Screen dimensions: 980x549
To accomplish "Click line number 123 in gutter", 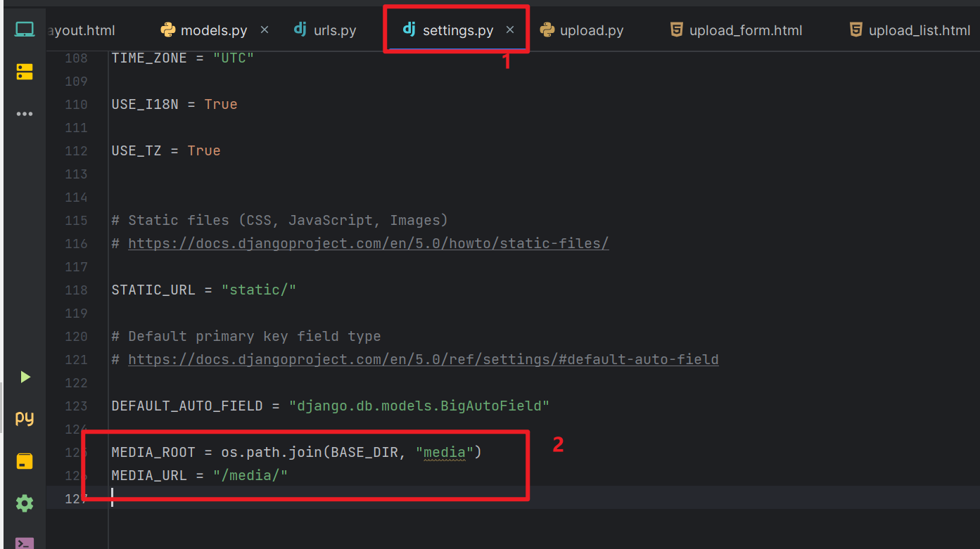I will [76, 406].
